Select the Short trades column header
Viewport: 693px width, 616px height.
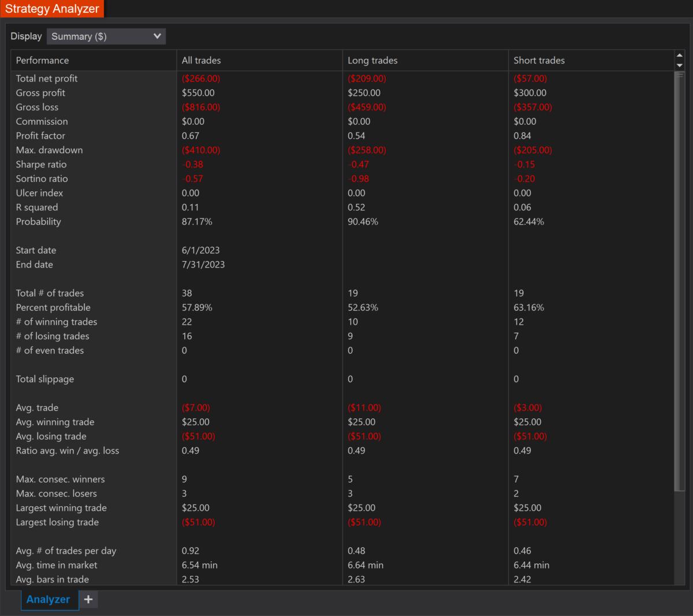(539, 61)
